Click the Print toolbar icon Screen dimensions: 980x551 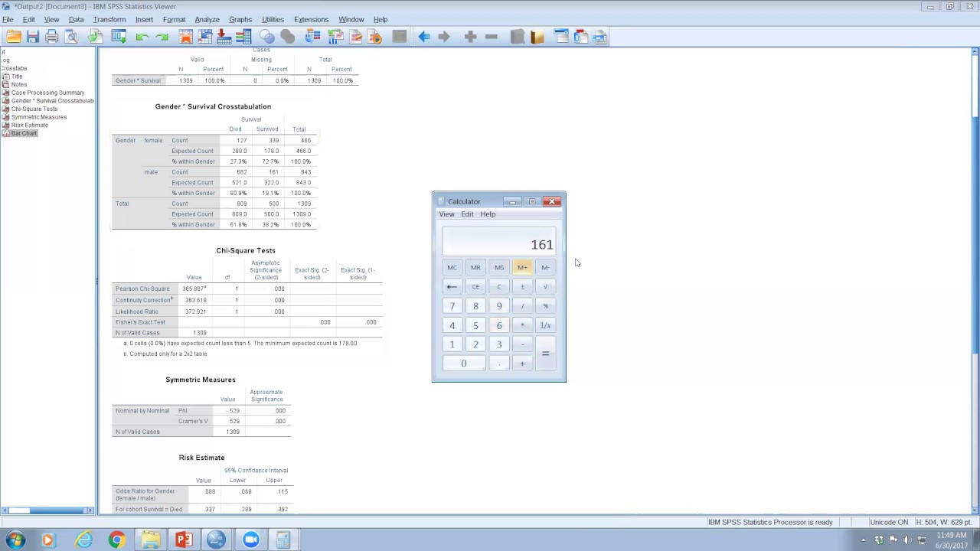pyautogui.click(x=52, y=36)
